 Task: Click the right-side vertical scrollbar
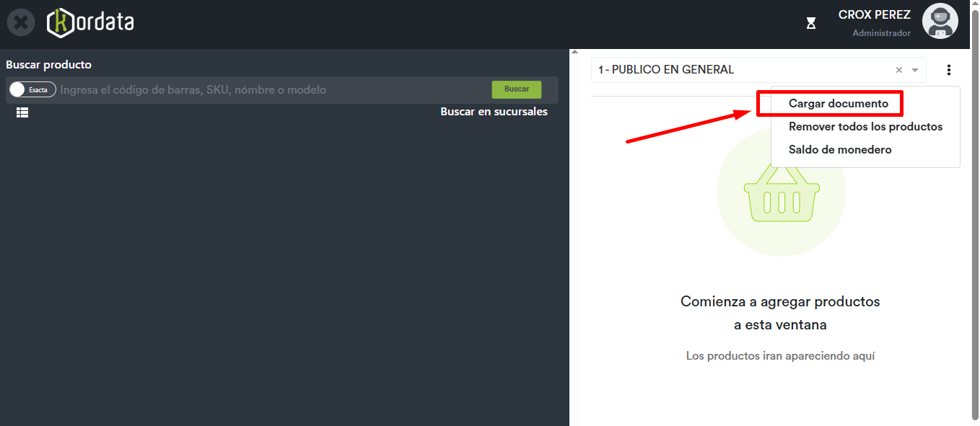tap(974, 216)
